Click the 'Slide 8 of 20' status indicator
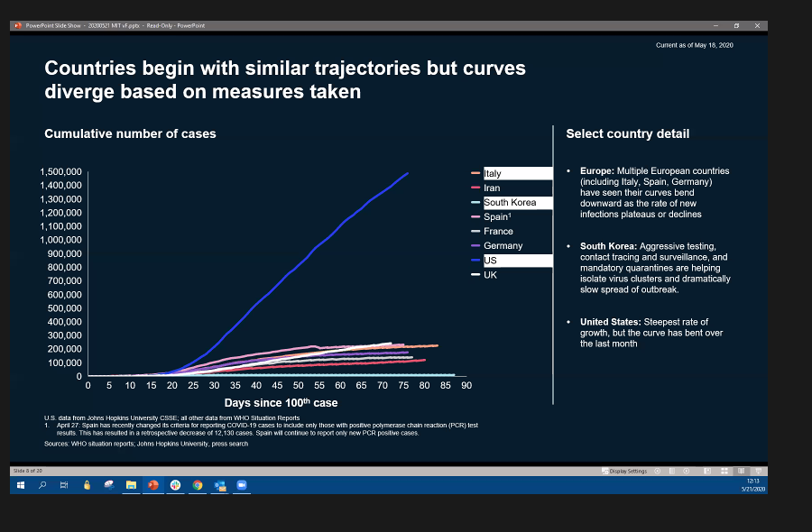The image size is (812, 532). pos(27,471)
